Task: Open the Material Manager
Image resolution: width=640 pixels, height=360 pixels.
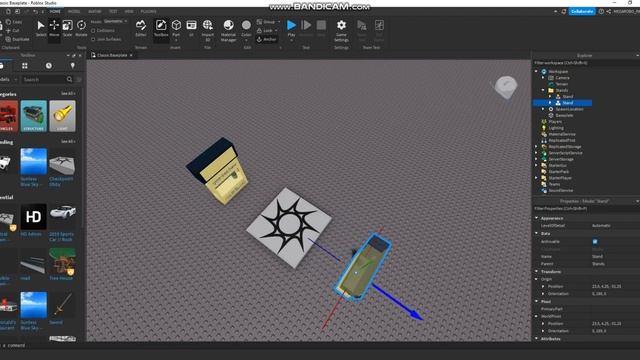Action: click(x=229, y=30)
